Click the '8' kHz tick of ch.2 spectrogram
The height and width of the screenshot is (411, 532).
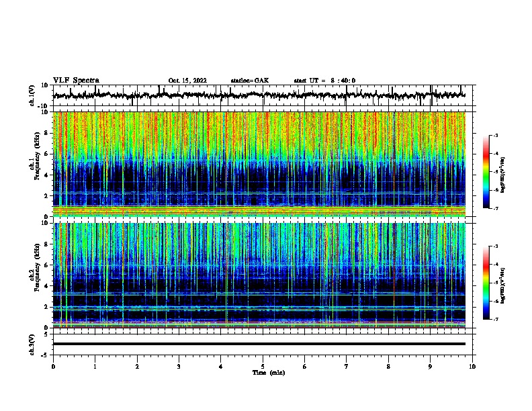tap(46, 244)
